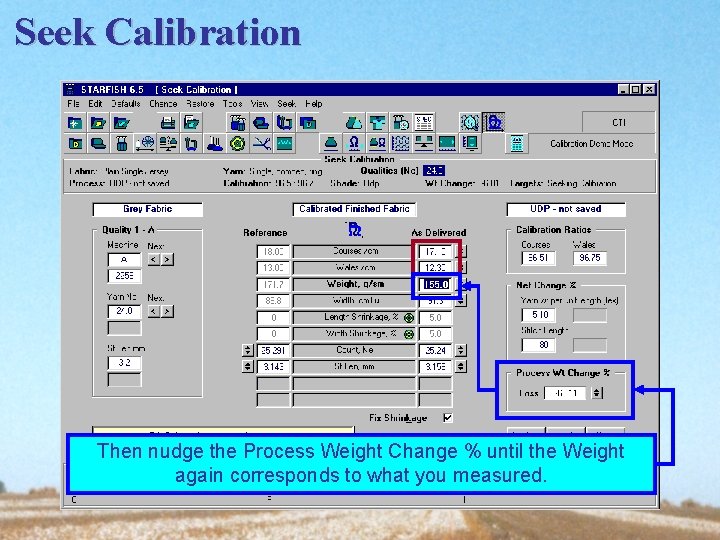This screenshot has height=540, width=720.
Task: Click the dotted fabric texture icon in second row
Action: click(400, 144)
